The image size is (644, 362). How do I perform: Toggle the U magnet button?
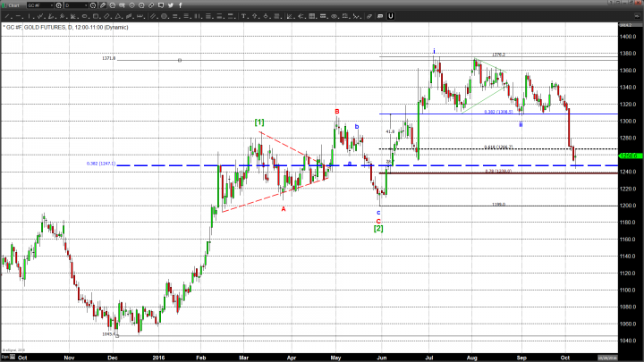tap(391, 16)
